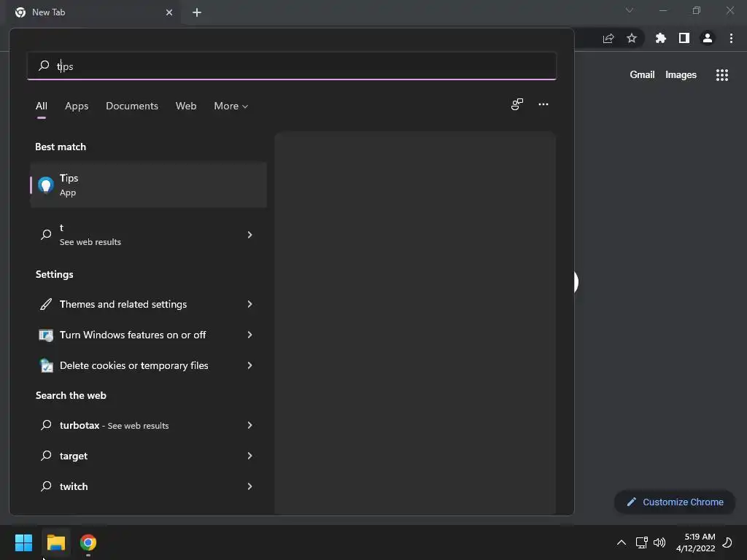
Task: Open the focus assist moon icon
Action: (x=727, y=542)
